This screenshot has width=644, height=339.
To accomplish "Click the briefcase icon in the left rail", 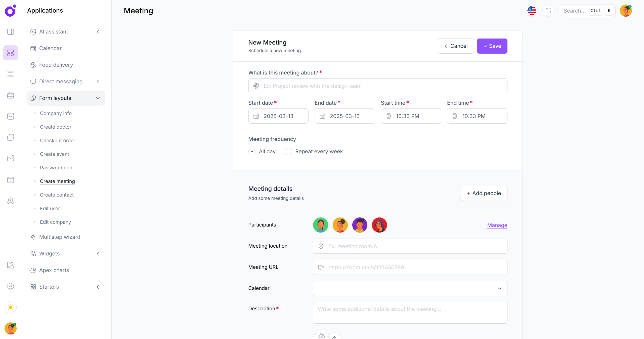I will coord(11,95).
